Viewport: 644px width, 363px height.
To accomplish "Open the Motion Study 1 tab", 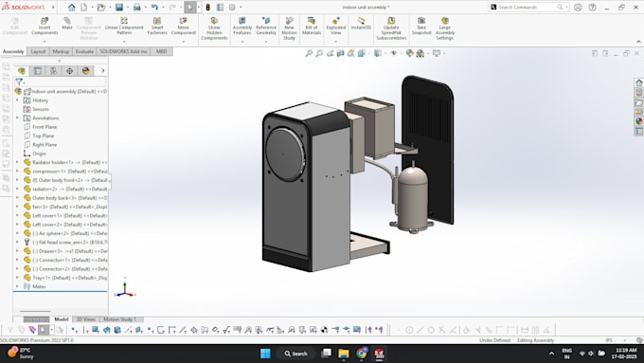I will pos(119,319).
